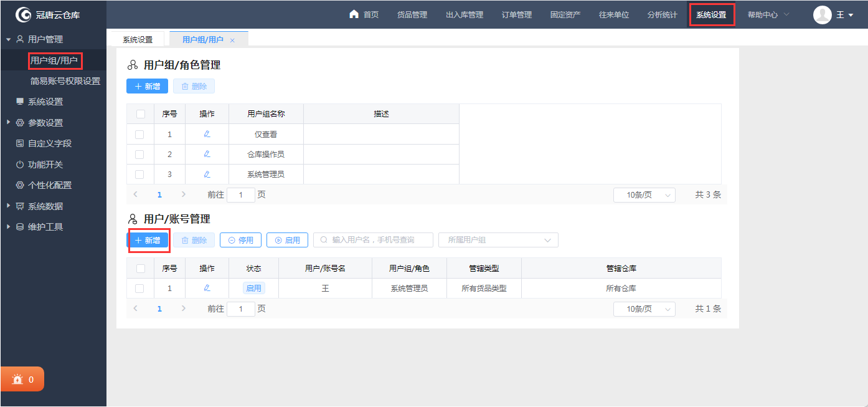Check the user 王 row checkbox
Screen dimensions: 868x407
[139, 288]
